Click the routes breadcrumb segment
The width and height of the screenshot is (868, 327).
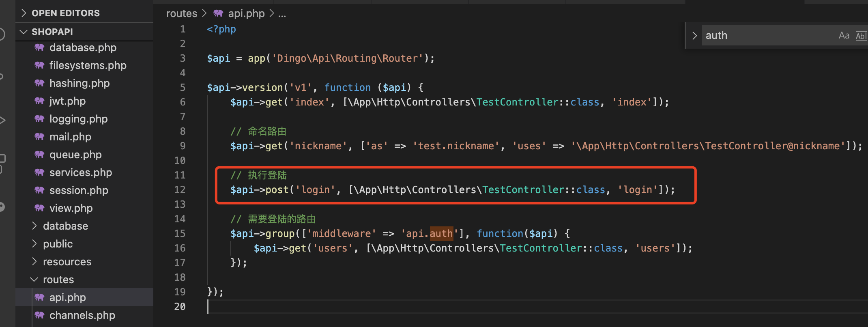181,13
